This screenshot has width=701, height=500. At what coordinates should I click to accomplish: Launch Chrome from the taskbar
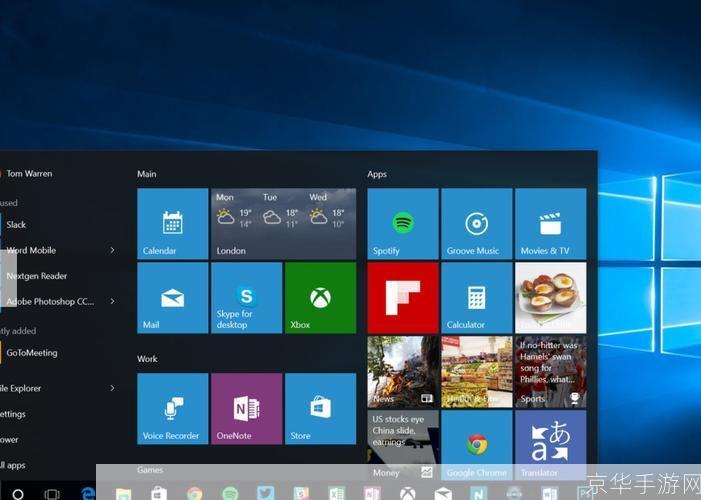coord(194,494)
